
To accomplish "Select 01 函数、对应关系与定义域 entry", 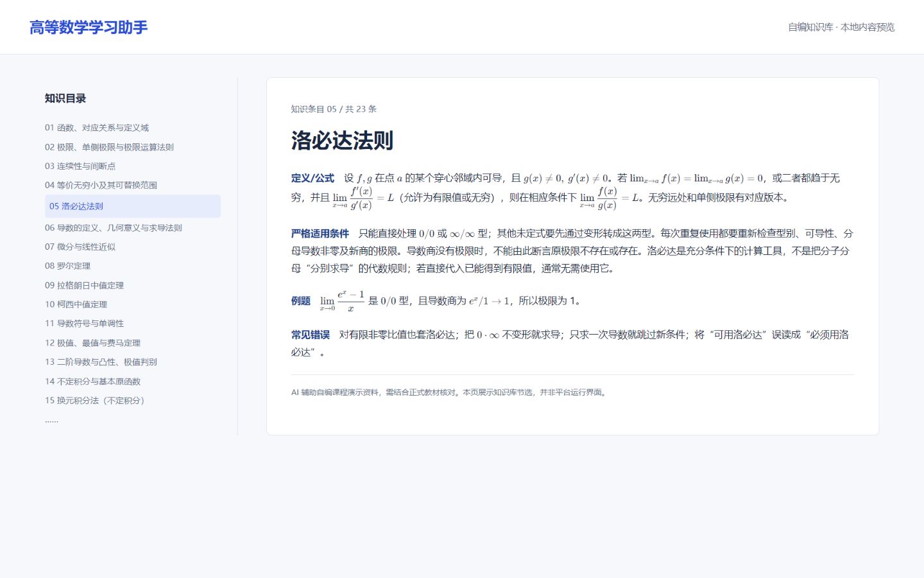I will (97, 128).
